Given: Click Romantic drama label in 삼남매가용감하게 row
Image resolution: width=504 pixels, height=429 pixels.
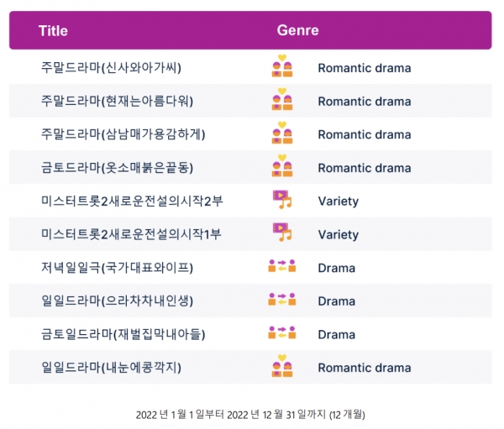Looking at the screenshot, I should pyautogui.click(x=365, y=134).
